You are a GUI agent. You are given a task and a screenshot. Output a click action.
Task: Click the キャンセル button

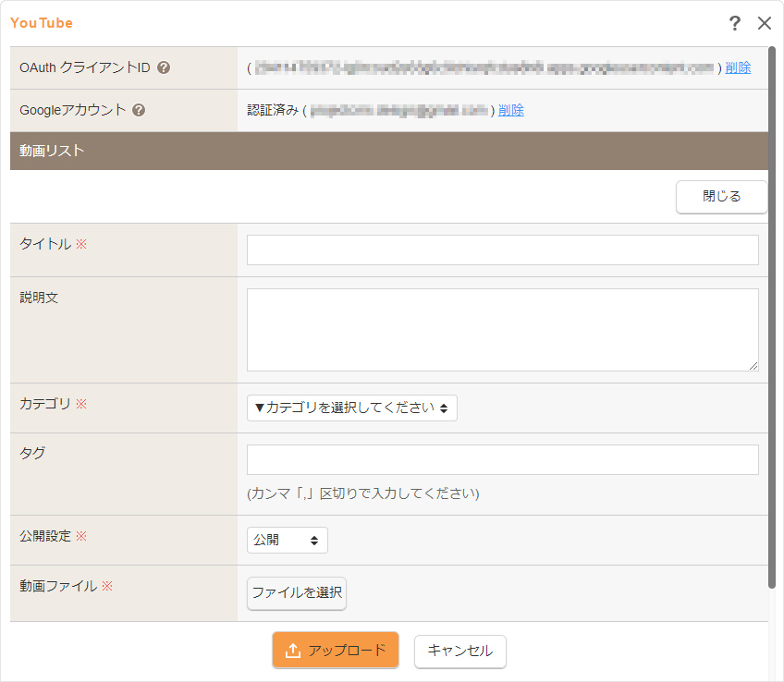pyautogui.click(x=460, y=651)
